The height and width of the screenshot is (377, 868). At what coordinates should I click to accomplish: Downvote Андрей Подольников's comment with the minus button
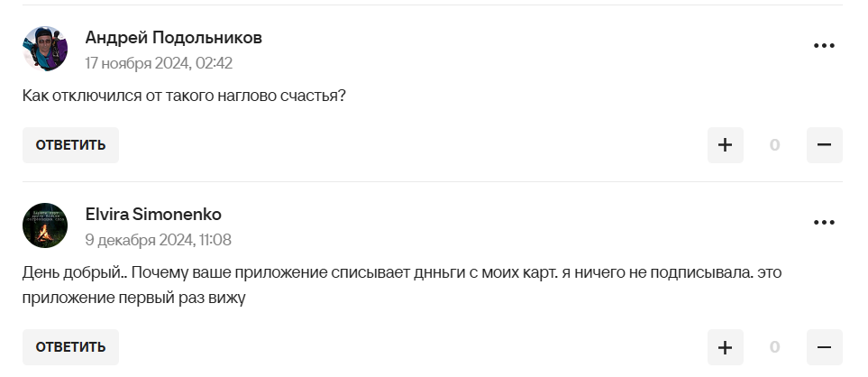click(824, 145)
